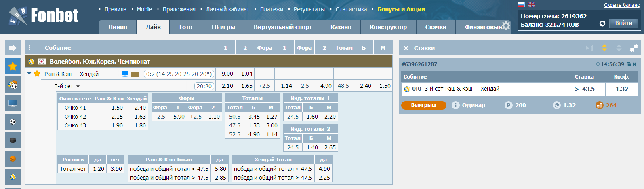The image size is (644, 189).
Task: Open live broadcast monitor icon for Раш & Кэш match
Action: coord(125,74)
